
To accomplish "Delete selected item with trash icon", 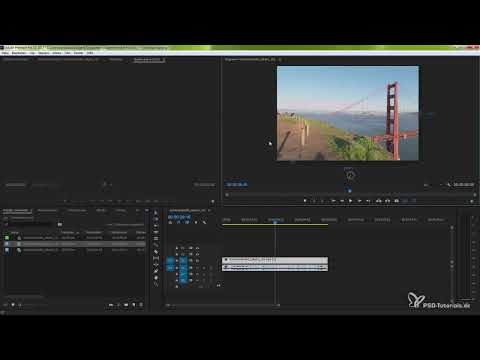I will click(x=141, y=305).
